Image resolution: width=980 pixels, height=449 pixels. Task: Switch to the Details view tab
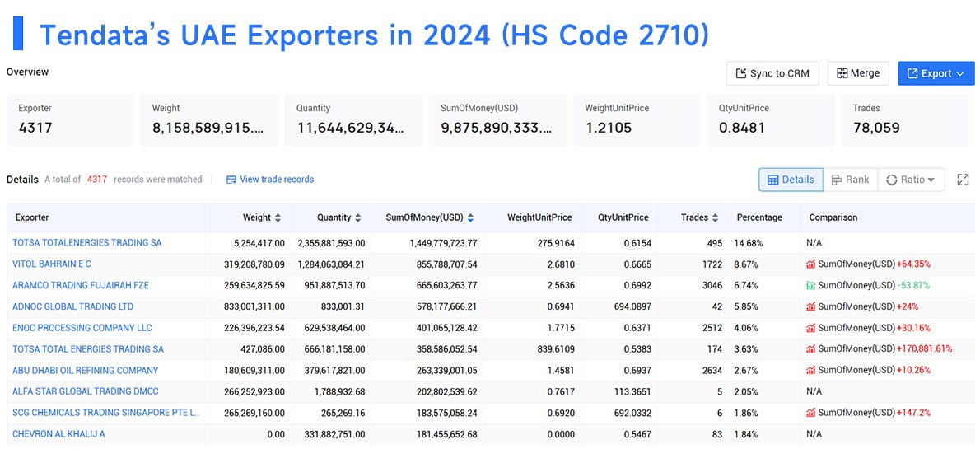pyautogui.click(x=791, y=180)
